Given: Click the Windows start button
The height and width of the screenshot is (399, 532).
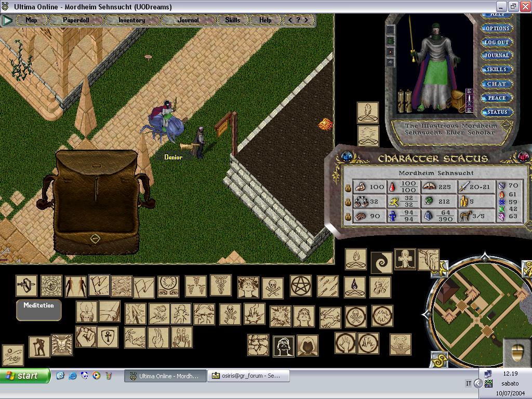Looking at the screenshot, I should [x=25, y=376].
